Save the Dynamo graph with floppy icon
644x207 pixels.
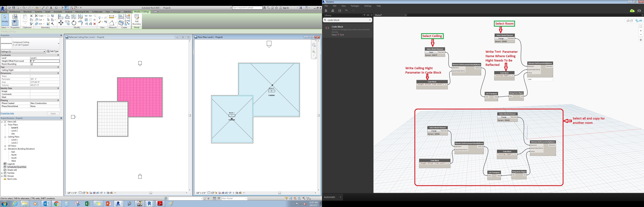(339, 11)
